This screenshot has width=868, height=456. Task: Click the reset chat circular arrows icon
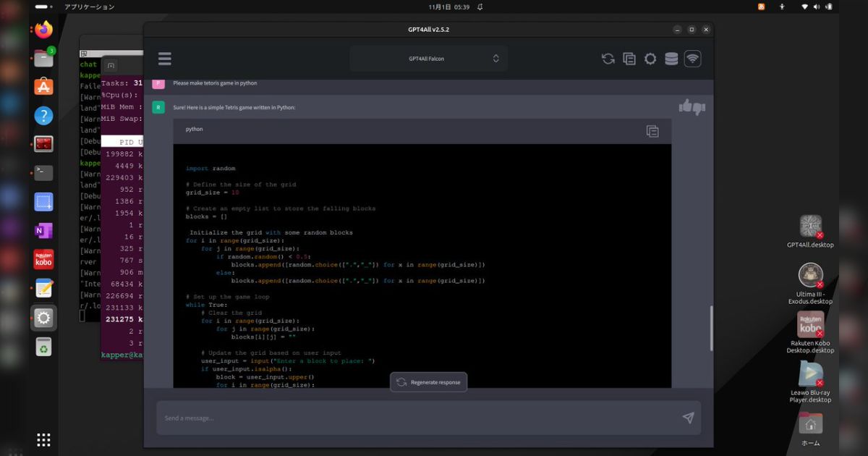point(608,58)
